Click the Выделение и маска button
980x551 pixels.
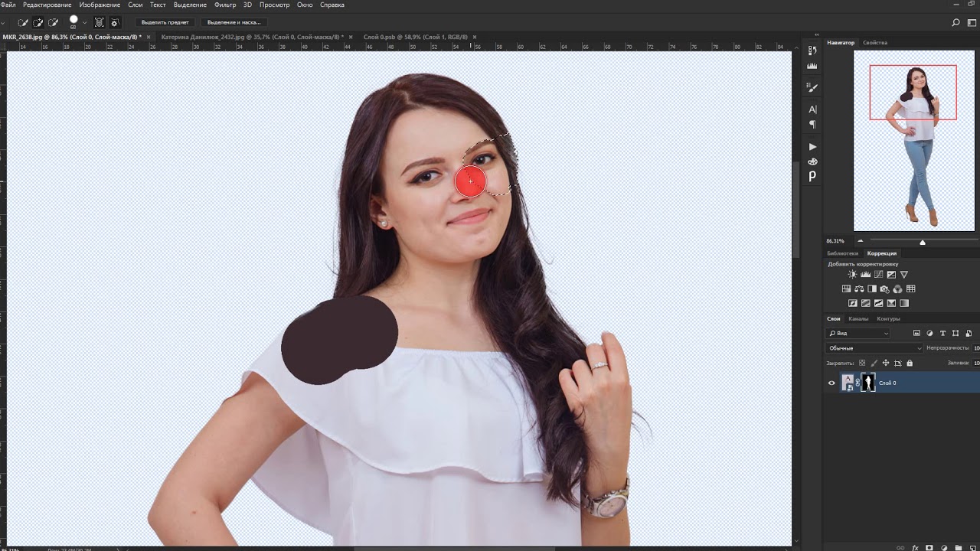point(234,22)
